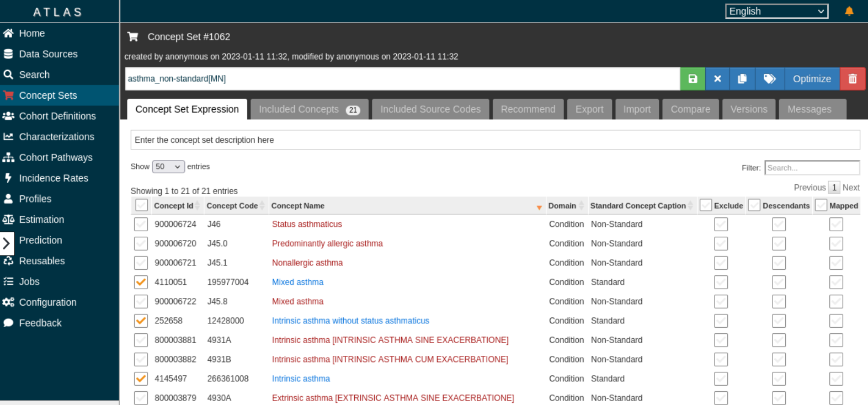The width and height of the screenshot is (868, 405).
Task: Click the Filter search input field
Action: [x=812, y=168]
